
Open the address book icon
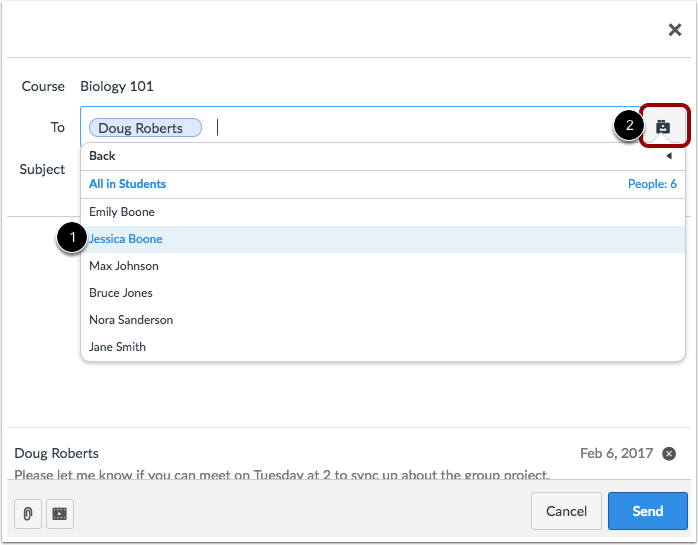pos(663,127)
